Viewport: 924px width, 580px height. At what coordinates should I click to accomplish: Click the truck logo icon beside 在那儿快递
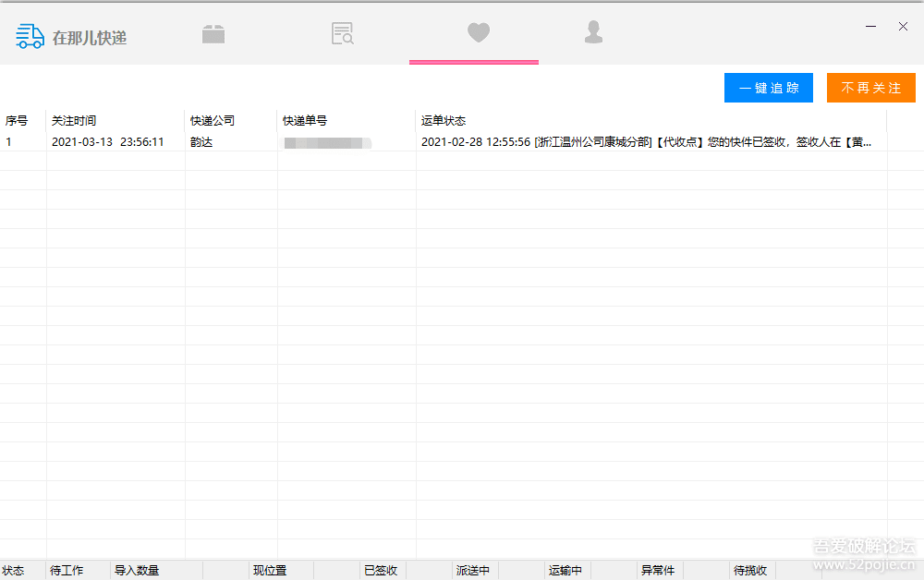point(29,37)
